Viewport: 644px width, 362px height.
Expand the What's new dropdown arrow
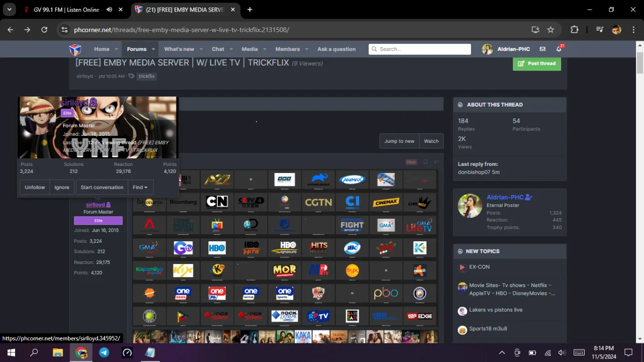pyautogui.click(x=201, y=49)
